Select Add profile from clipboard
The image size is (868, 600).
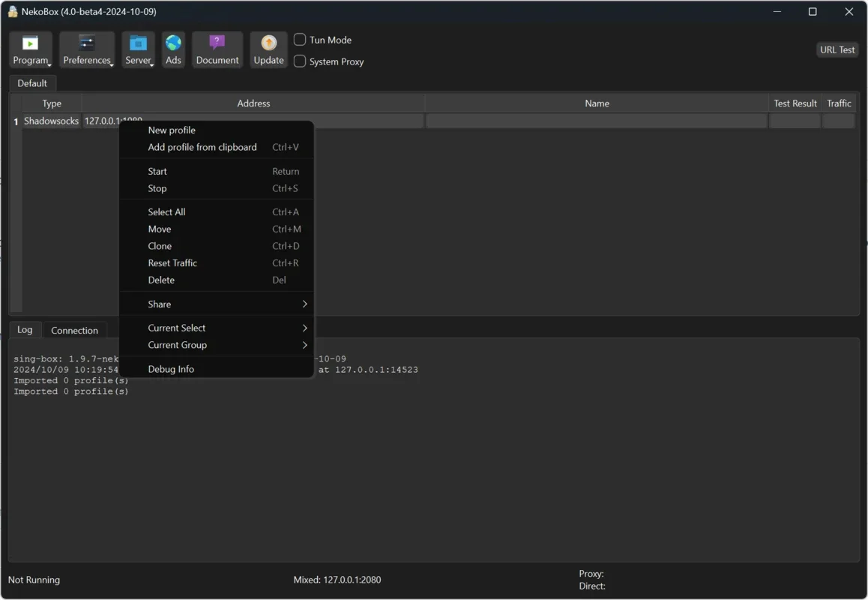[x=202, y=147]
